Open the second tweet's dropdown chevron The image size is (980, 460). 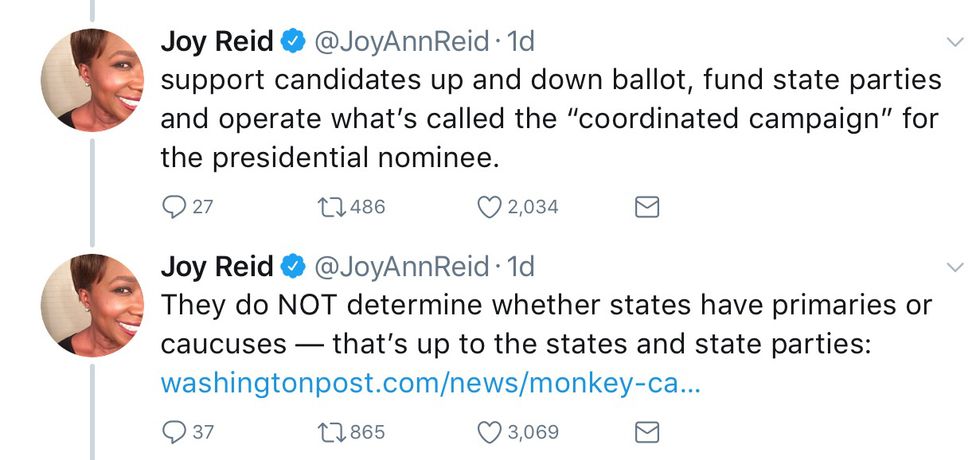tap(953, 267)
